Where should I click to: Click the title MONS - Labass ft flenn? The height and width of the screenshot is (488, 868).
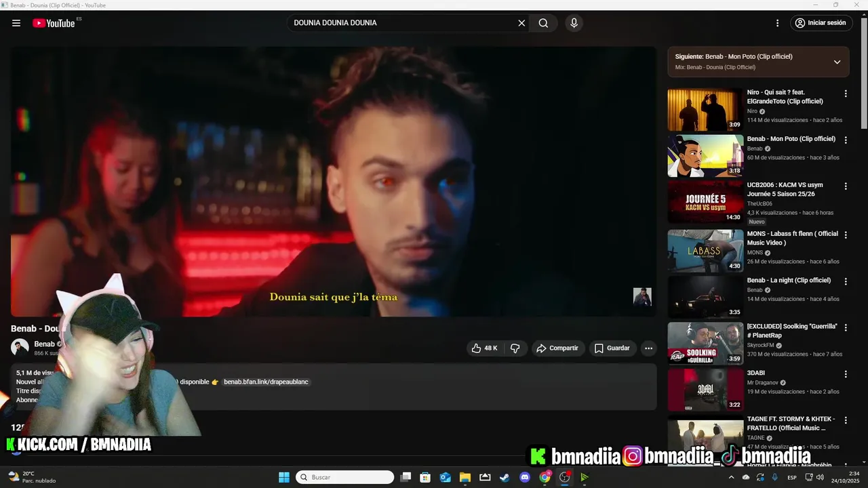pos(793,238)
